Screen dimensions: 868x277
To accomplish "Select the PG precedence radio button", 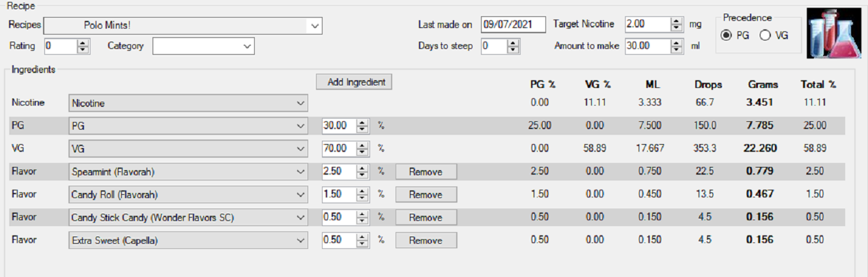I will [x=727, y=35].
